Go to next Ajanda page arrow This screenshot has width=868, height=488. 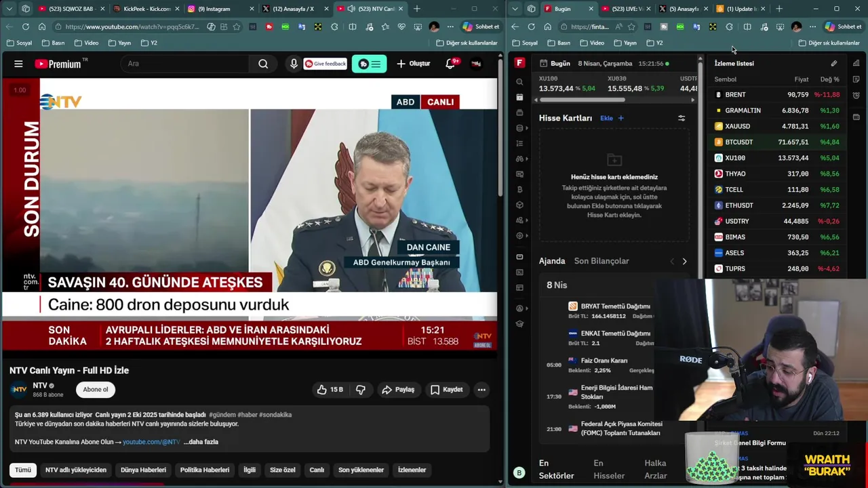[x=684, y=261]
